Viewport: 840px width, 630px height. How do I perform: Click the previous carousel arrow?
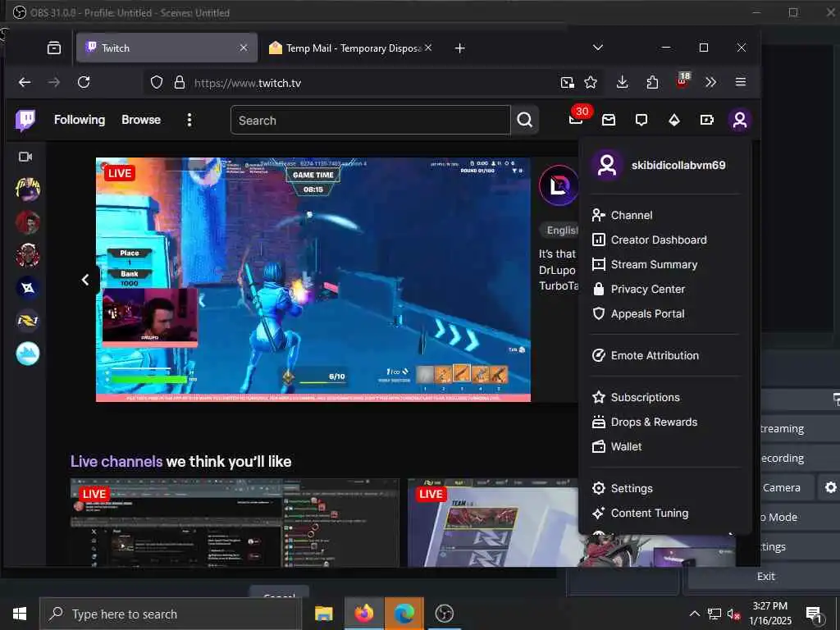85,280
